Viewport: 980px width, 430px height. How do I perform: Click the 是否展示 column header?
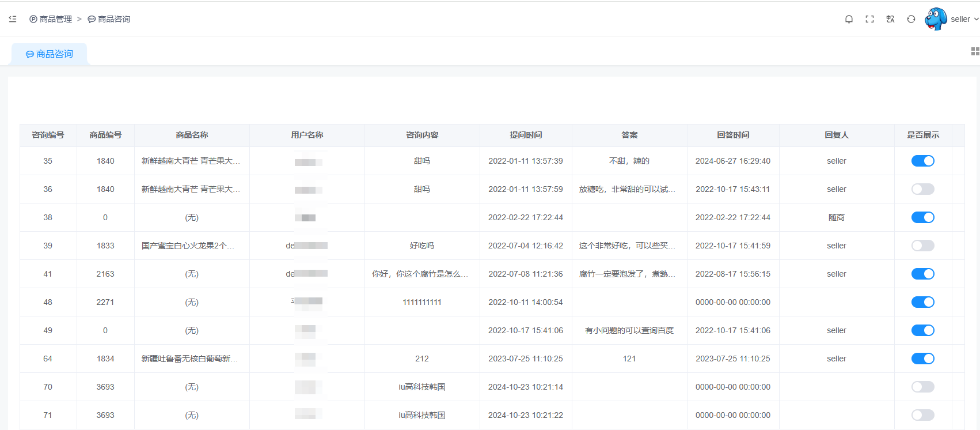point(922,135)
